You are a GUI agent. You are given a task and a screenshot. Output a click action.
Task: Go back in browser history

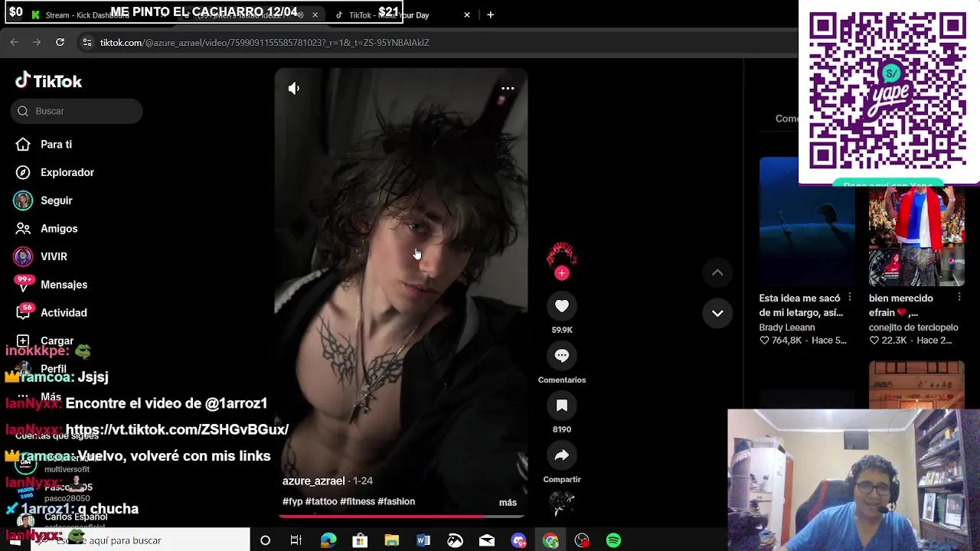click(x=14, y=43)
